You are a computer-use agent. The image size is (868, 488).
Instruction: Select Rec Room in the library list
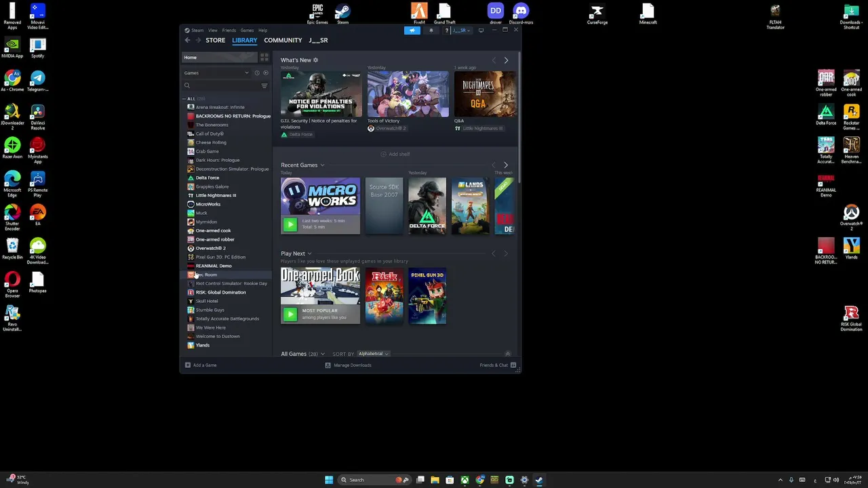tap(207, 274)
